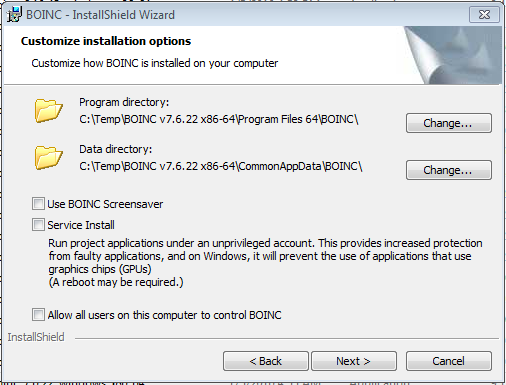Proceed with the Next button
The image size is (506, 385).
click(354, 361)
